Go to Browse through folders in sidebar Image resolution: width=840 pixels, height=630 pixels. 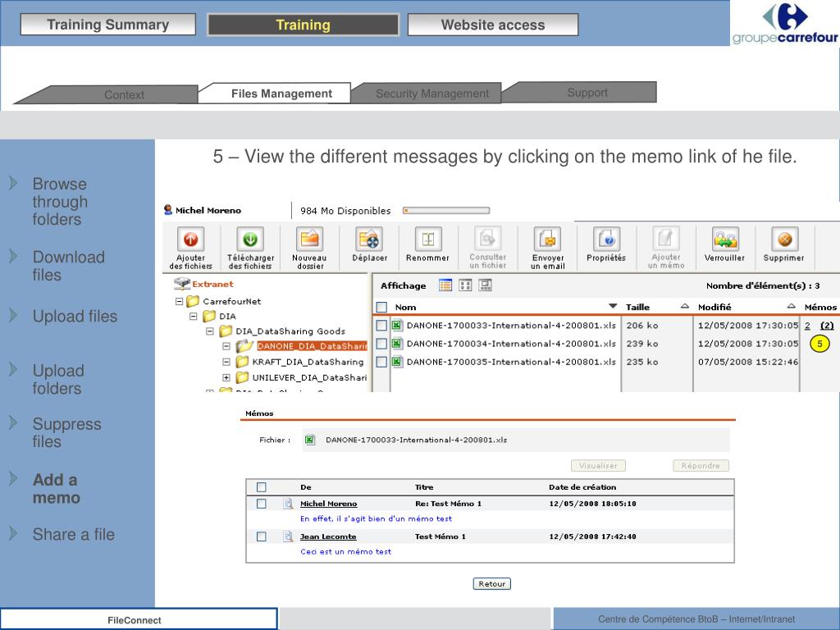[59, 202]
